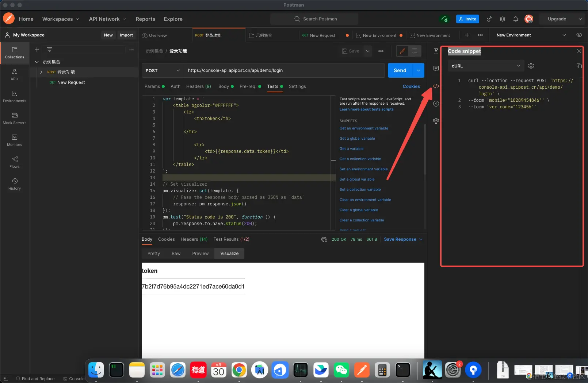The image size is (588, 383).
Task: Open the related collections lightbulb icon
Action: click(436, 121)
